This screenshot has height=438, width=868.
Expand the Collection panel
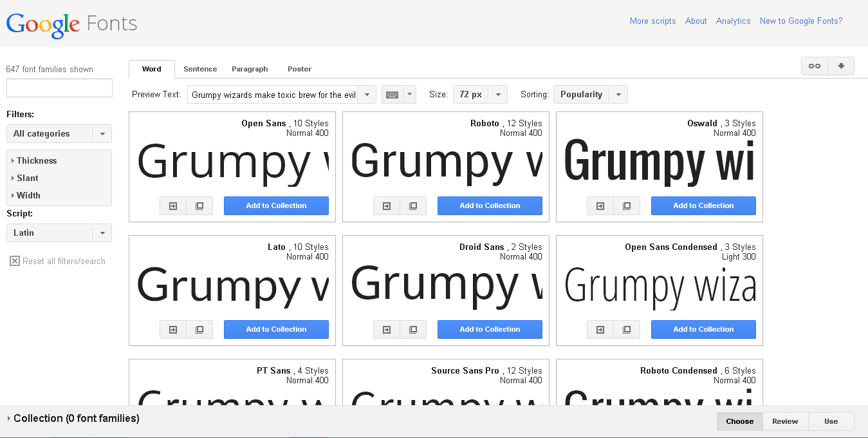(x=73, y=418)
